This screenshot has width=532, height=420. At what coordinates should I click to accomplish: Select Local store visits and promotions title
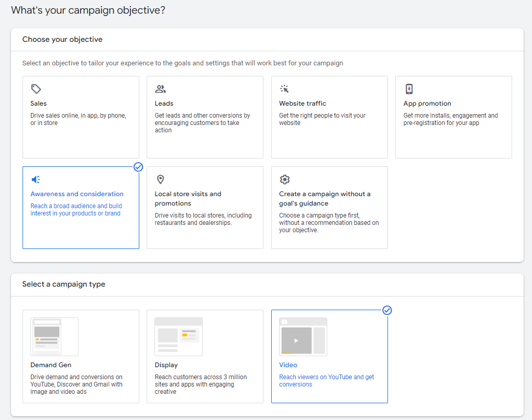click(188, 199)
